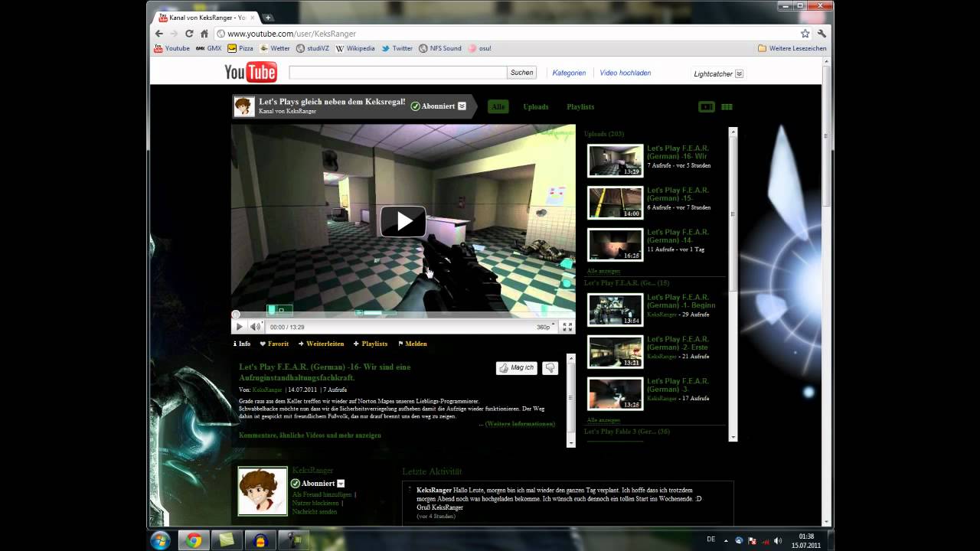This screenshot has width=980, height=551.
Task: Open the Playlists tab under the video
Action: pyautogui.click(x=371, y=344)
